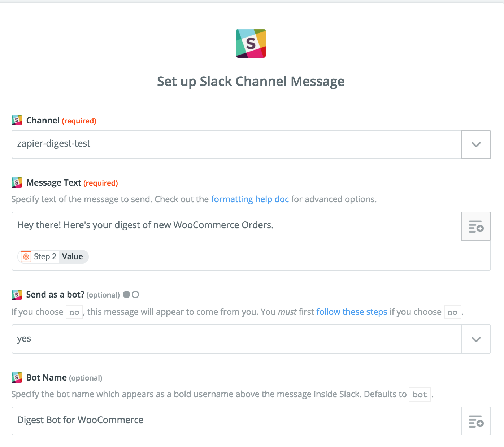
Task: Click the Slack icon beside Channel label
Action: [17, 120]
